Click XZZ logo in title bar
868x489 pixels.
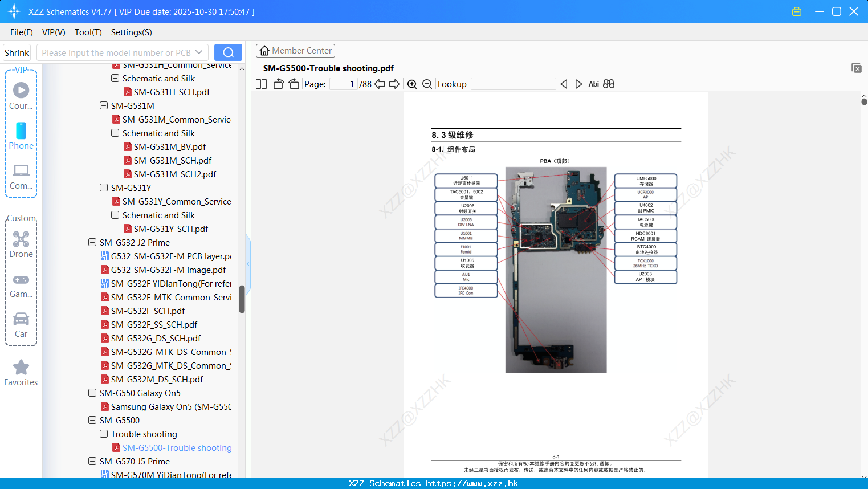pos(14,11)
